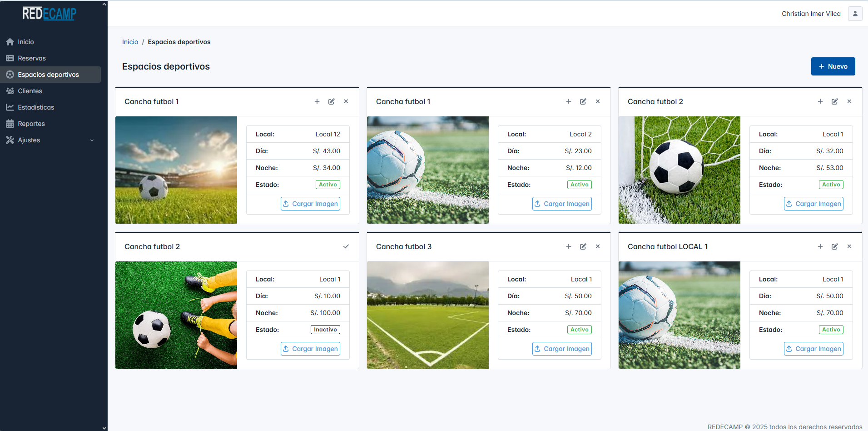
Task: Click the user profile icon top right
Action: pyautogui.click(x=855, y=14)
